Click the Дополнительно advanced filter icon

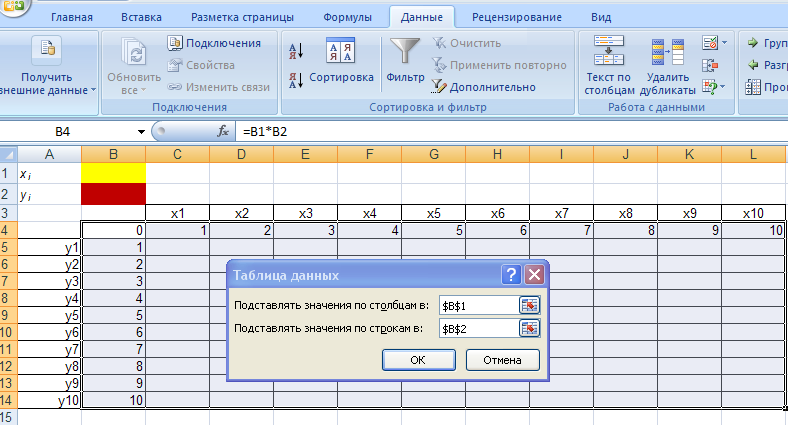[x=439, y=87]
